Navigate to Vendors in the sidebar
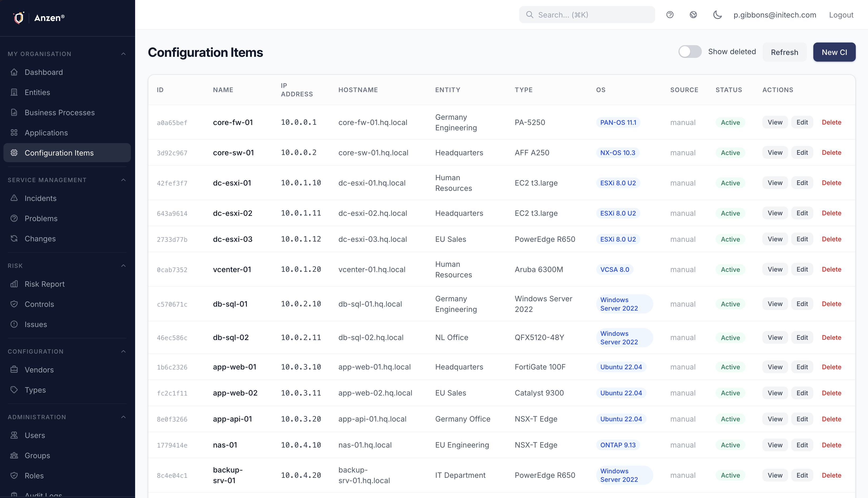 coord(39,370)
